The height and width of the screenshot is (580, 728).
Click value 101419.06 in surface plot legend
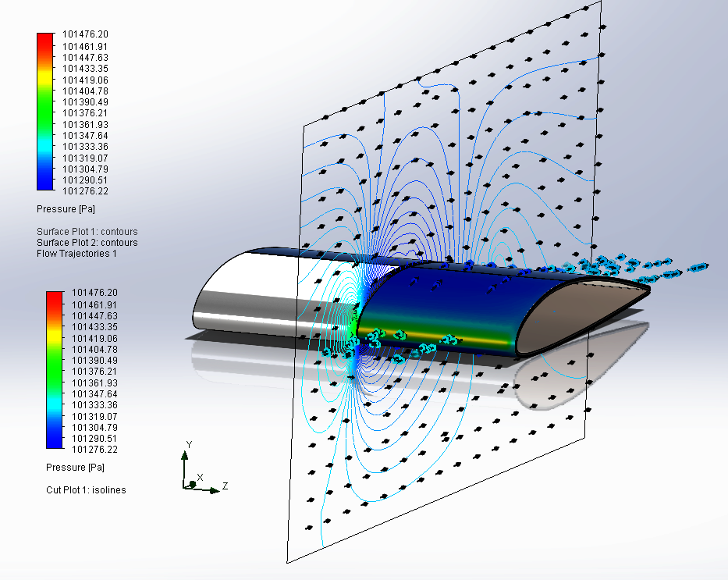(85, 80)
